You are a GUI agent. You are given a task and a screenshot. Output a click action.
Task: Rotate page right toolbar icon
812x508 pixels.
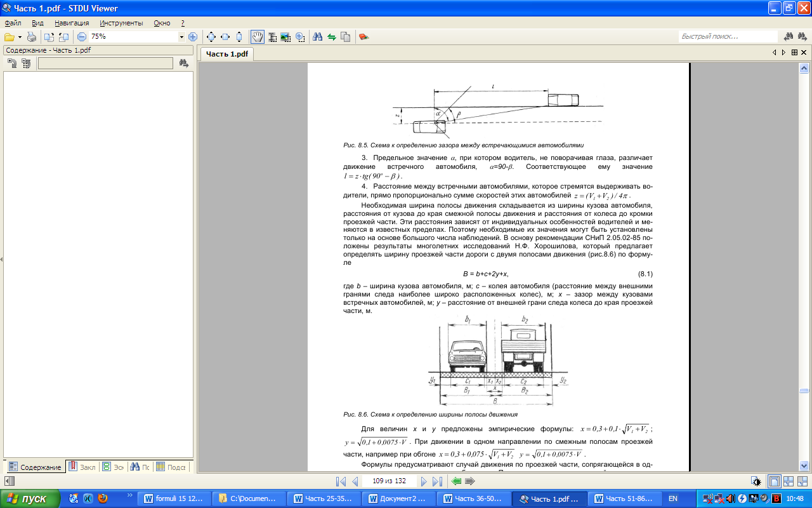[x=63, y=37]
